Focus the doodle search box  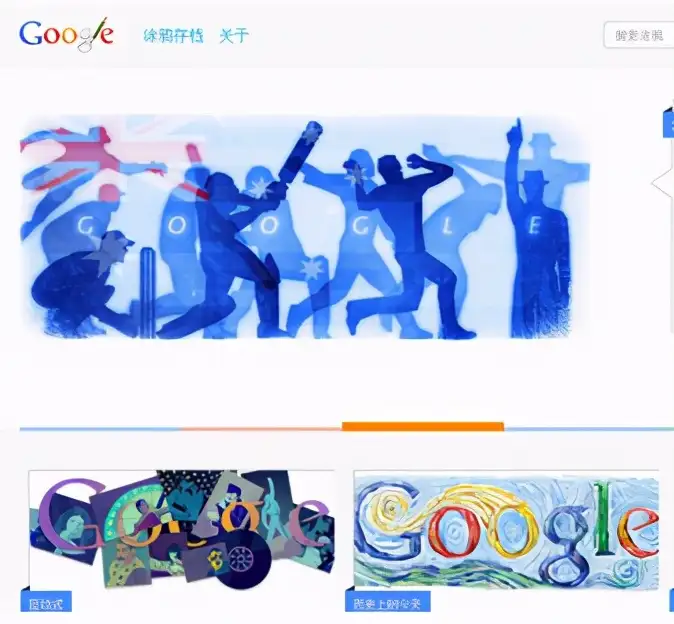[639, 35]
